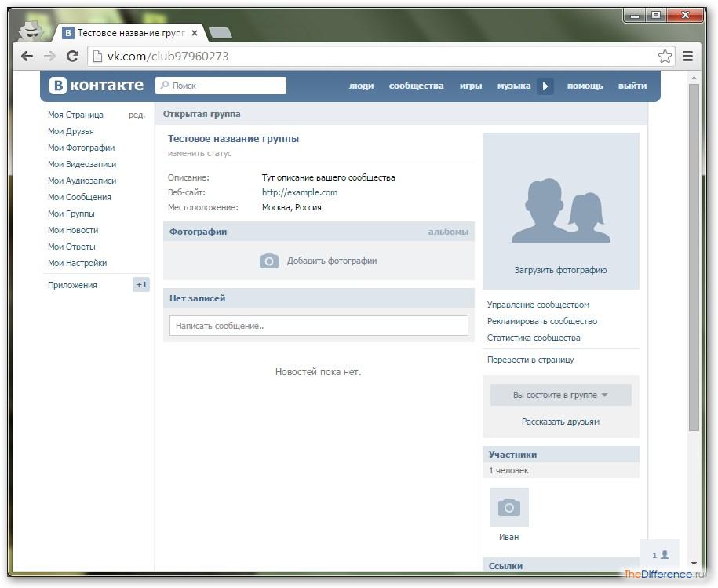
Task: Click the +1 badge next to Приложения
Action: [141, 285]
